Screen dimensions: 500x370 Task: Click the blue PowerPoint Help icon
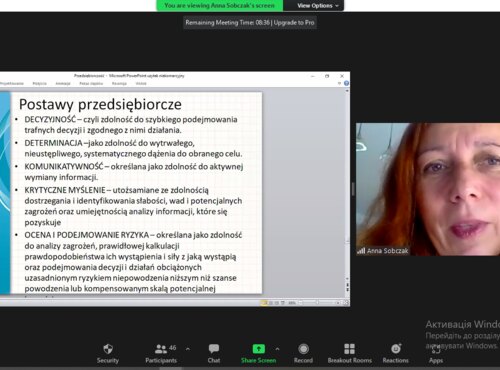tap(346, 83)
